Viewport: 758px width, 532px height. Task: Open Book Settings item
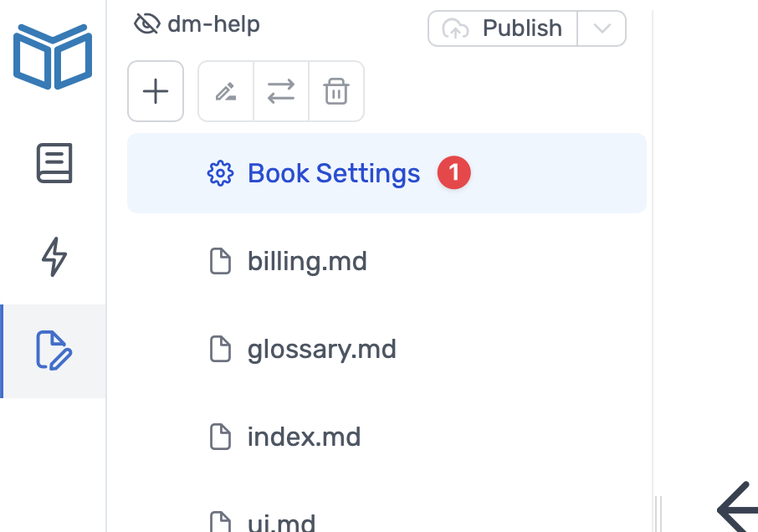(x=387, y=173)
